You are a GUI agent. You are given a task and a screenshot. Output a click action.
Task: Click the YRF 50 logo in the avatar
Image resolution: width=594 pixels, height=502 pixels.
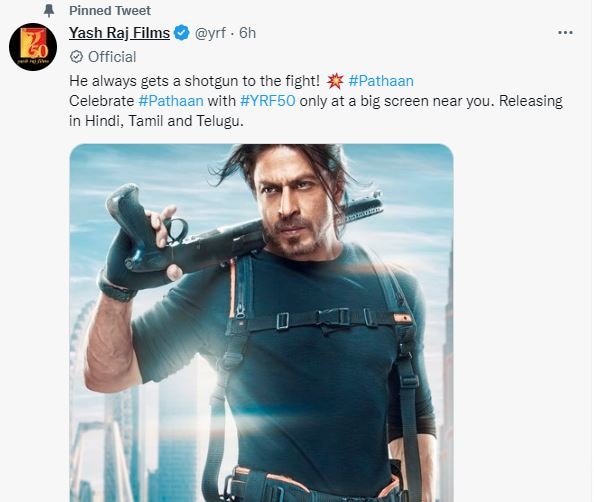click(34, 43)
